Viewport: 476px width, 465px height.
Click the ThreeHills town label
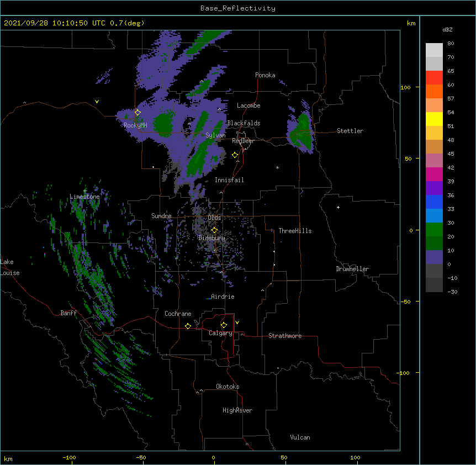(x=295, y=231)
